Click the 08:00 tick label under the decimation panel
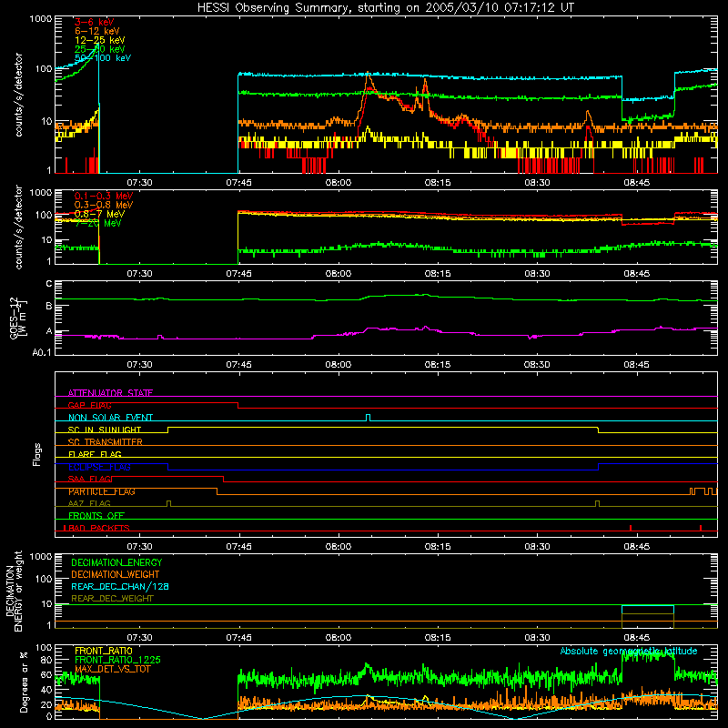Screen dimensions: 728x728 (338, 638)
